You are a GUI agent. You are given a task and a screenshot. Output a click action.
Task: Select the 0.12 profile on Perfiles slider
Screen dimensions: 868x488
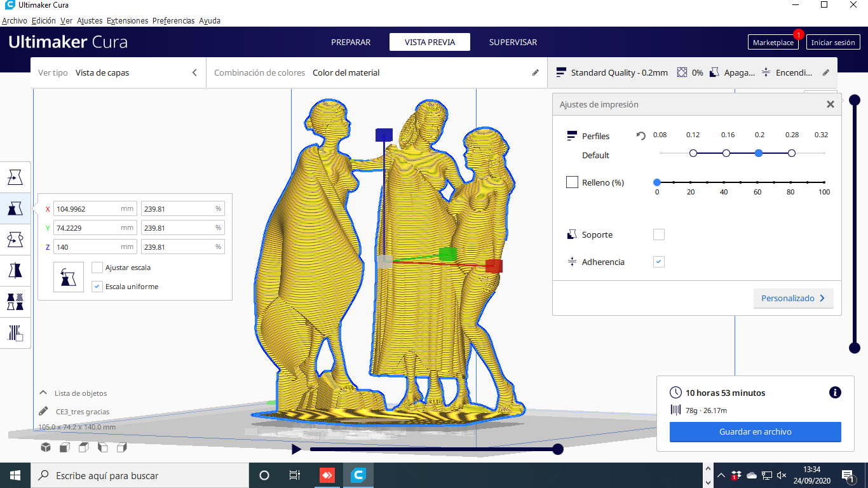[693, 153]
